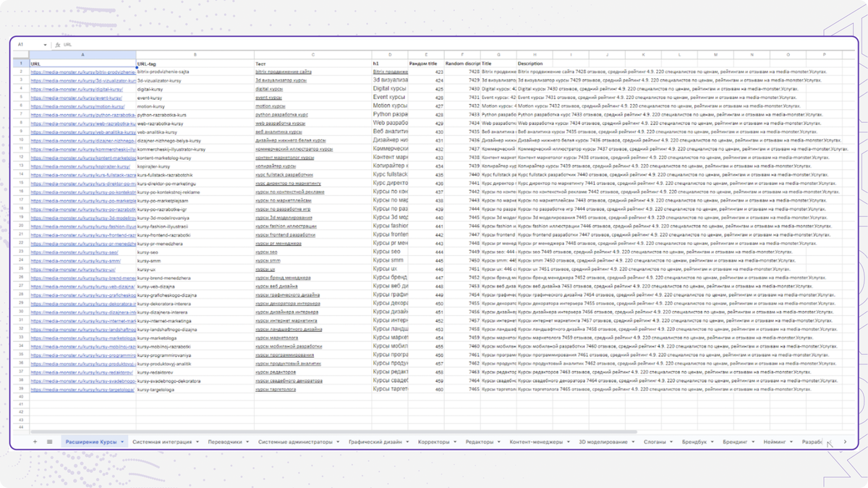Image resolution: width=868 pixels, height=488 pixels.
Task: Select cell курсы seo in Тест column
Action: click(312, 252)
